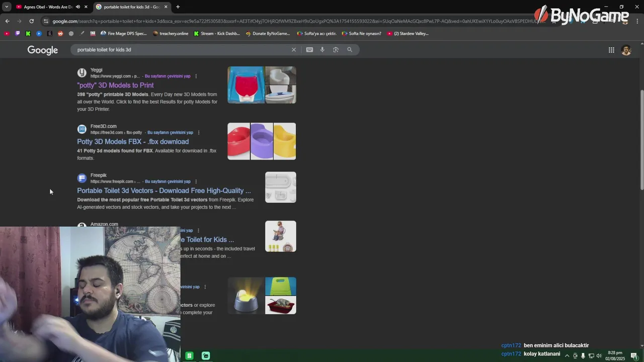This screenshot has height=362, width=644.
Task: Show hidden system tray icons
Action: coord(567,356)
